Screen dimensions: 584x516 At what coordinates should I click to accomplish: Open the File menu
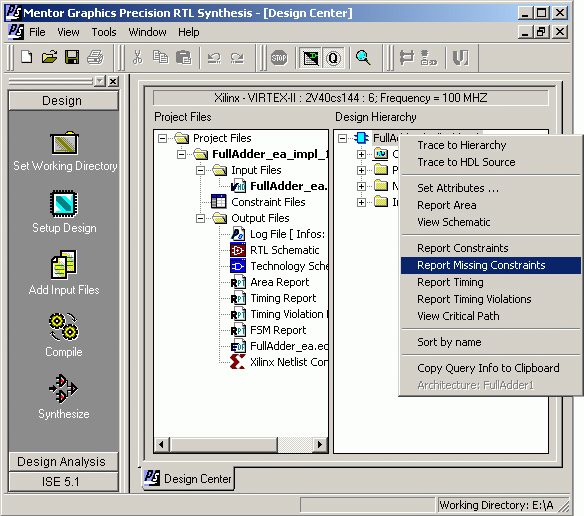click(x=37, y=32)
